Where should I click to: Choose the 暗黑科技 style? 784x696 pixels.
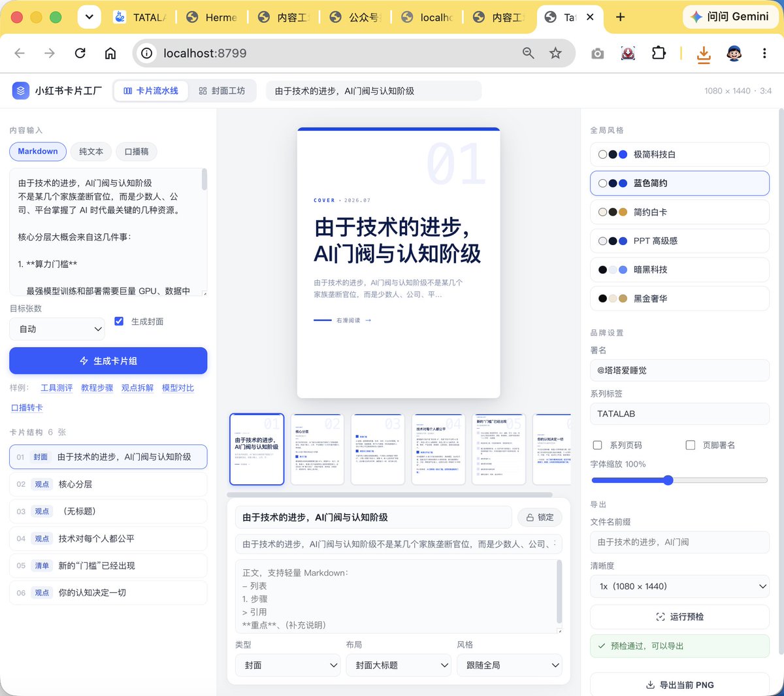point(679,270)
